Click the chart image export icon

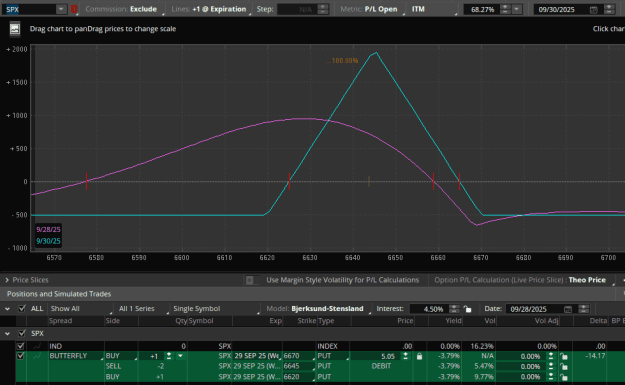[15, 29]
